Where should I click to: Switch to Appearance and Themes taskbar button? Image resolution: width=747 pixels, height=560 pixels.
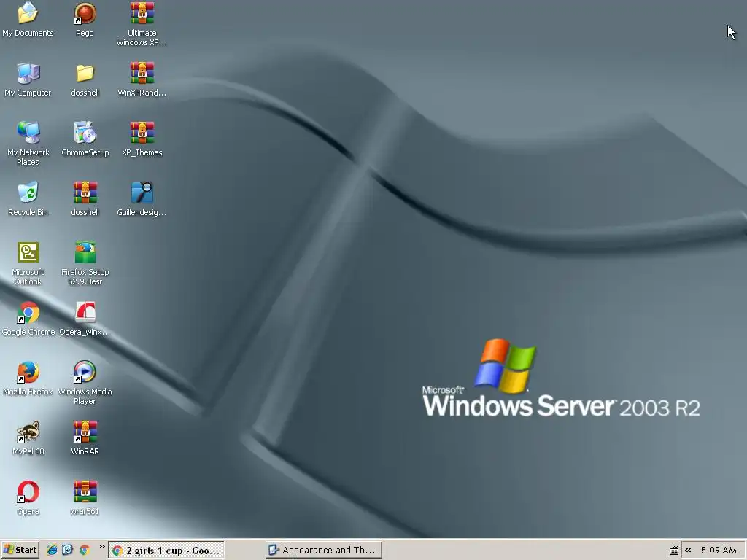324,551
